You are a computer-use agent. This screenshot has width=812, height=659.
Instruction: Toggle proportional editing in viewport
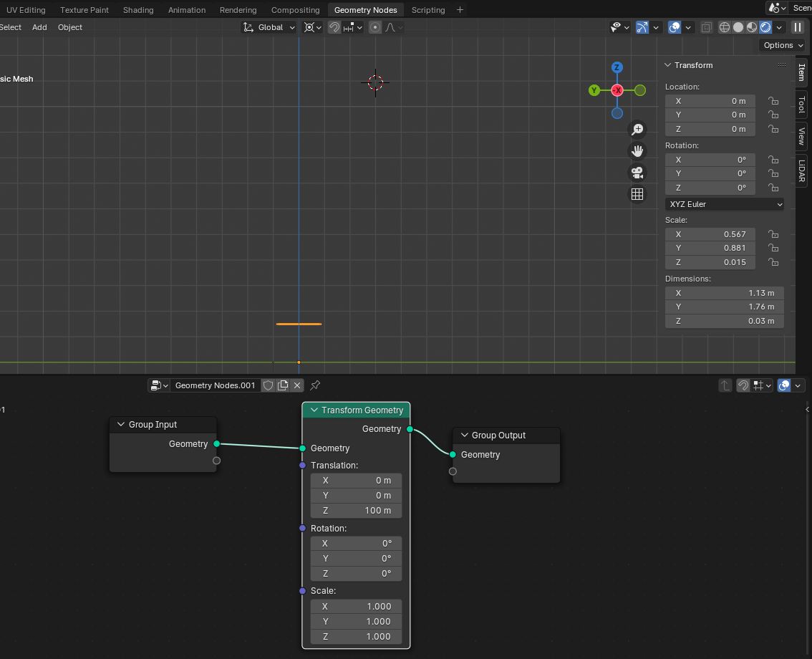pyautogui.click(x=375, y=27)
